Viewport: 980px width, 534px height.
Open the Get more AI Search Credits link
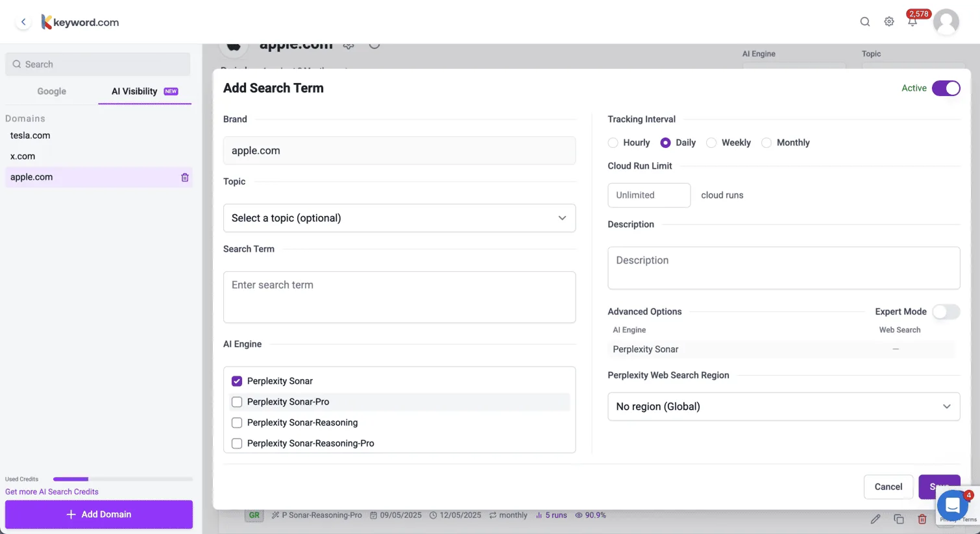click(x=51, y=491)
